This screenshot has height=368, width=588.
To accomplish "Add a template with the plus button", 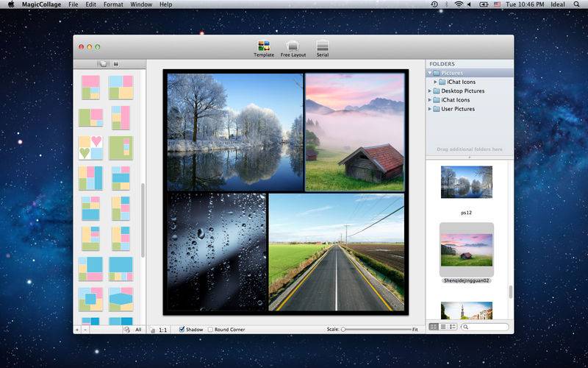I will pos(77,330).
